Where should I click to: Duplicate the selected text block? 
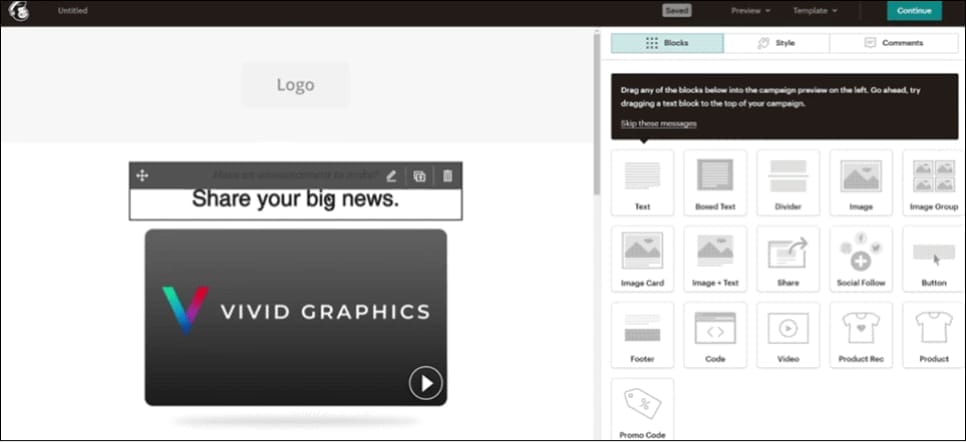point(419,176)
